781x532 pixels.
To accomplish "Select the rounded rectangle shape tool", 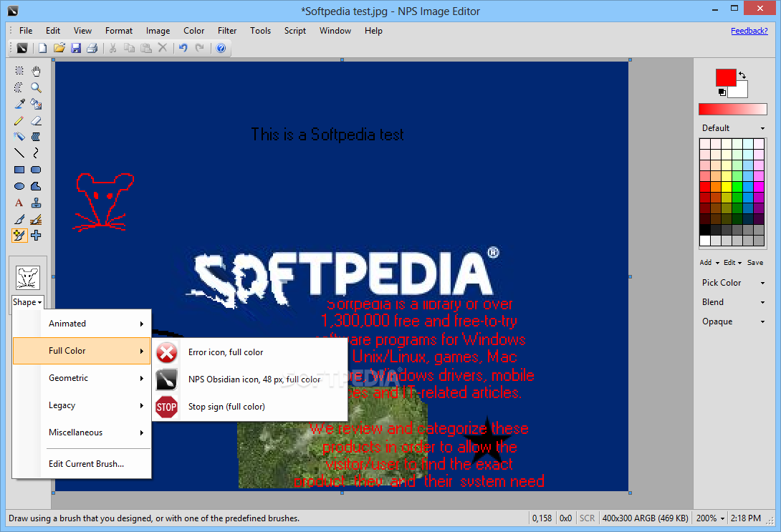I will pyautogui.click(x=36, y=170).
